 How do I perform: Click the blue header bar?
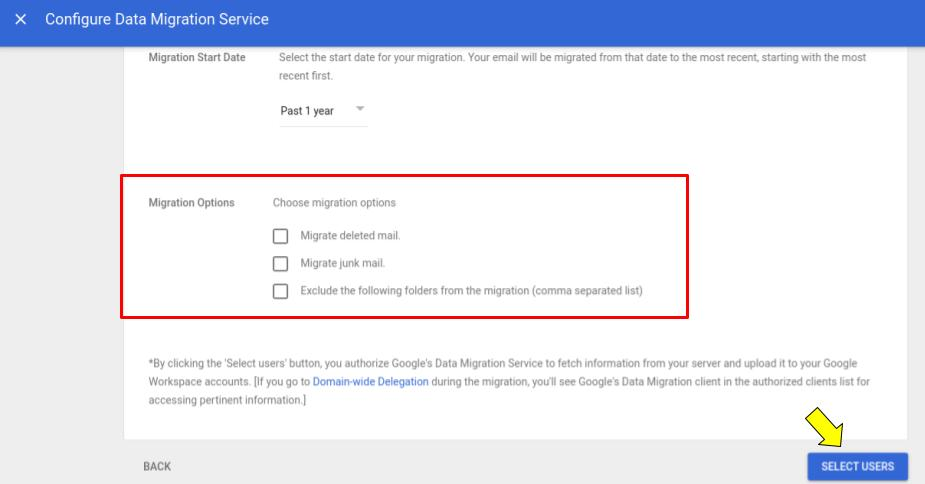coord(462,22)
